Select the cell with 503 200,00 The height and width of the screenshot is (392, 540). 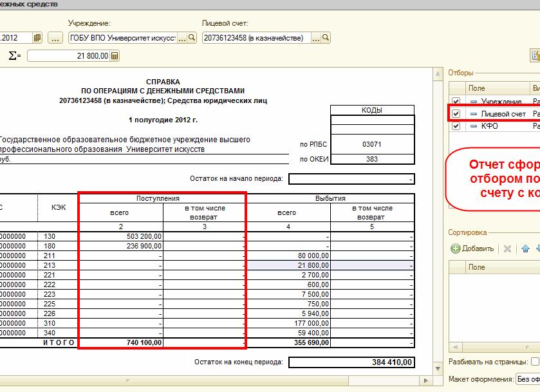point(121,236)
